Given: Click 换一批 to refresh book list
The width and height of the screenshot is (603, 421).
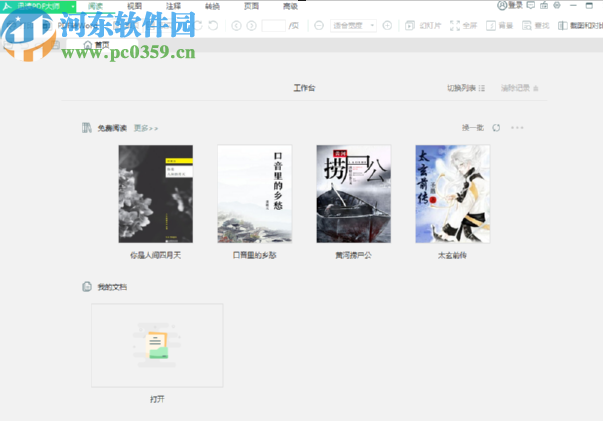Looking at the screenshot, I should [473, 128].
